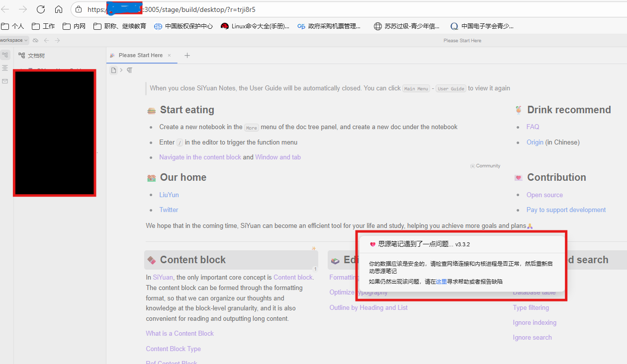Click the browser reload button
The height and width of the screenshot is (364, 627).
point(41,9)
